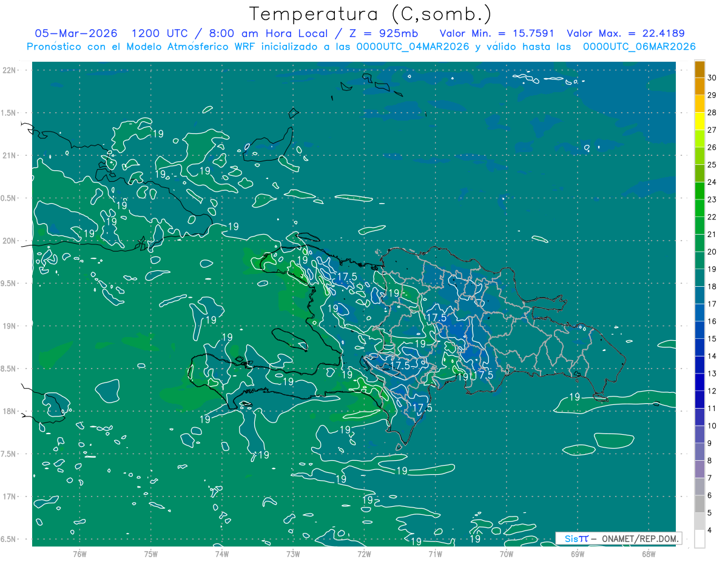Click the '20N' latitude axis label
Screen dimensions: 728x562
click(x=10, y=241)
